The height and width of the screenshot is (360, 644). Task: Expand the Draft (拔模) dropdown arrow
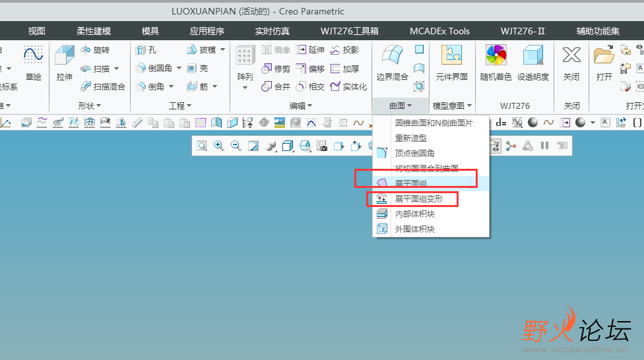coord(222,49)
